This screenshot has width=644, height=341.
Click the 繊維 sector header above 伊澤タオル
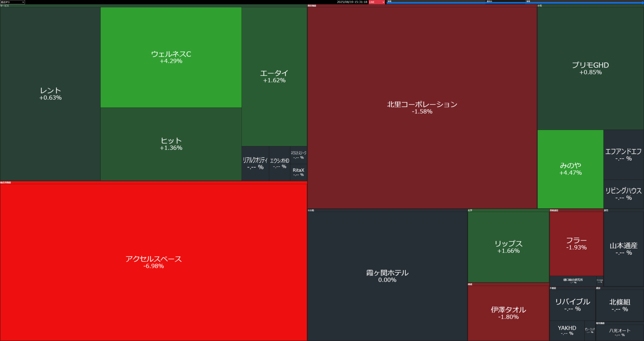(x=470, y=284)
